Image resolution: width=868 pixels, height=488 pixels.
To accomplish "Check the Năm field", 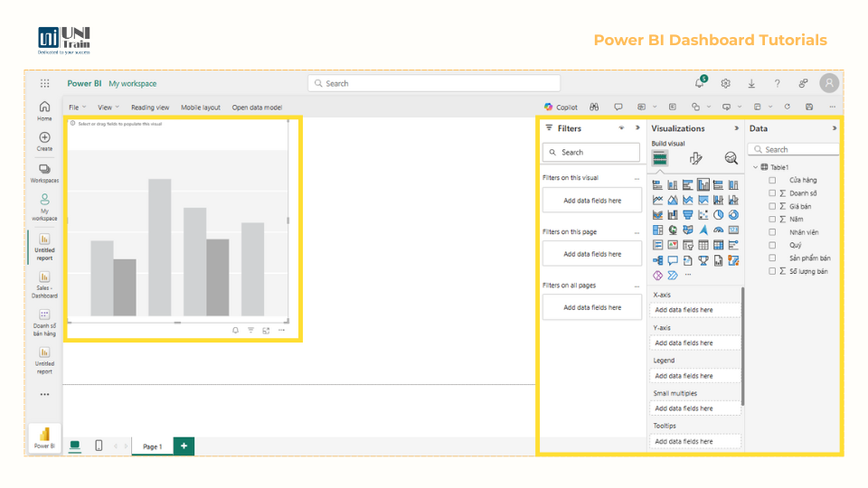I will 772,219.
